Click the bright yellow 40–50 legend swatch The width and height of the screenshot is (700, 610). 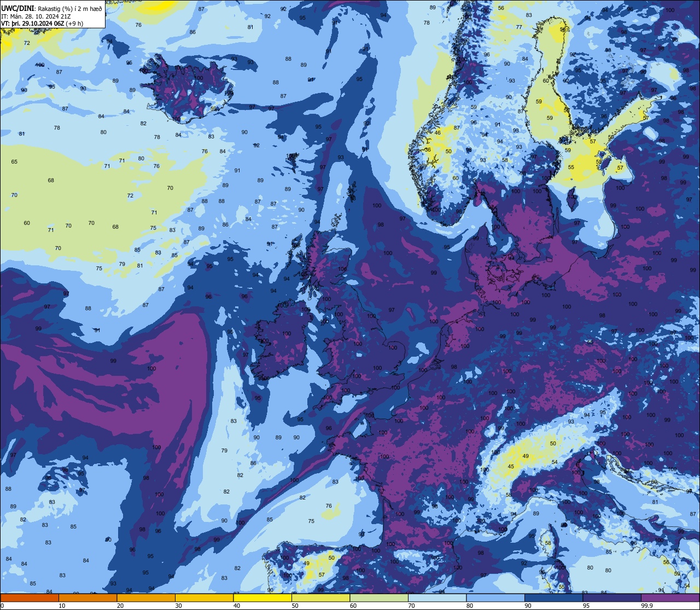coord(262,597)
